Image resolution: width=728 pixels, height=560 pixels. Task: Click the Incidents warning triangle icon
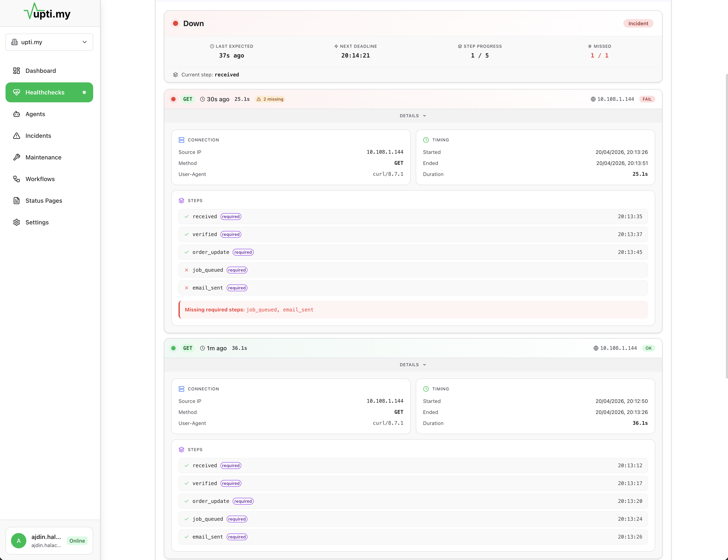[17, 136]
